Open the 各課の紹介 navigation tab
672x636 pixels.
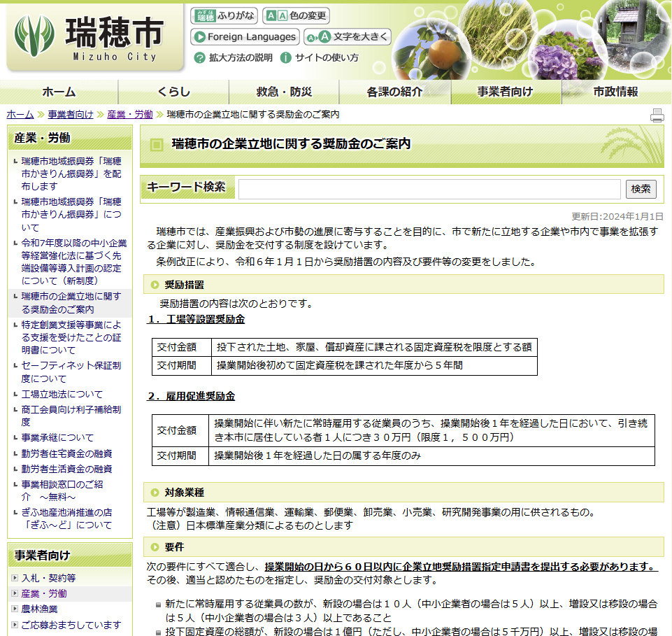click(394, 92)
